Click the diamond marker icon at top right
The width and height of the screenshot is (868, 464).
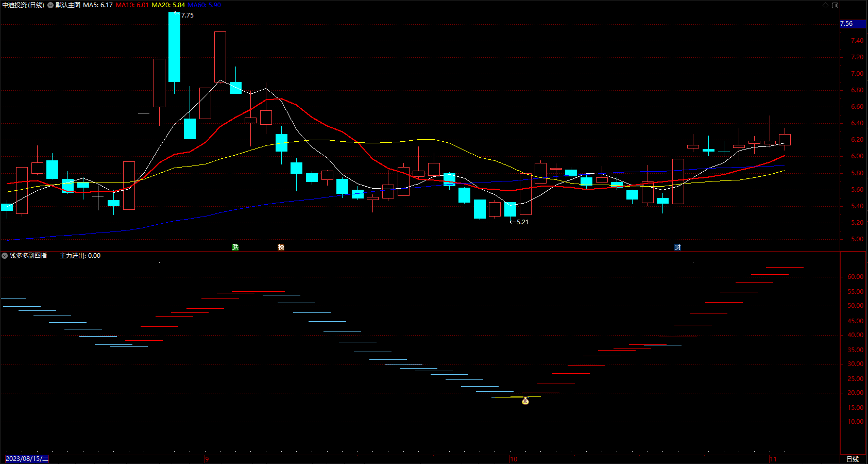825,5
